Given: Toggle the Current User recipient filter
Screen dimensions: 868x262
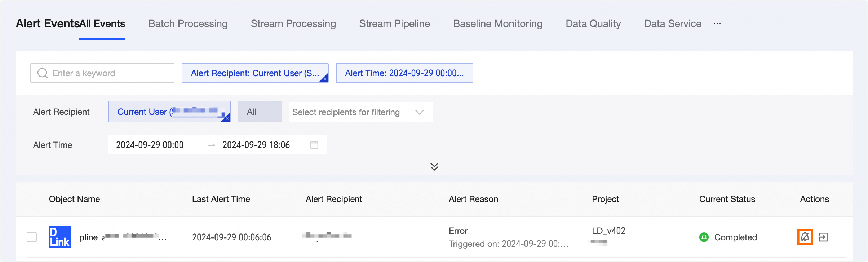Looking at the screenshot, I should click(x=169, y=112).
